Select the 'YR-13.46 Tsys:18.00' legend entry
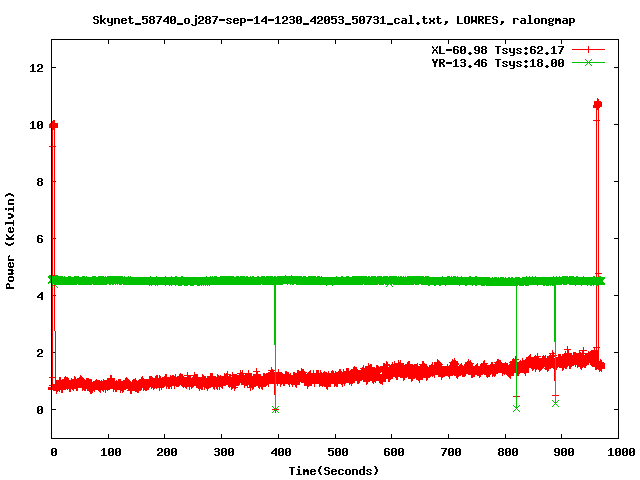Viewport: 640px width, 480px height. coord(498,63)
